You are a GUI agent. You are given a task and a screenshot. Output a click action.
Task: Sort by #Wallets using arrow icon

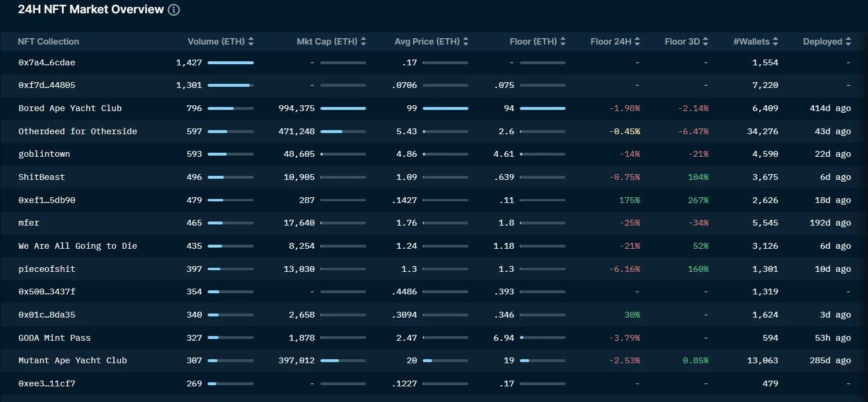pos(775,42)
